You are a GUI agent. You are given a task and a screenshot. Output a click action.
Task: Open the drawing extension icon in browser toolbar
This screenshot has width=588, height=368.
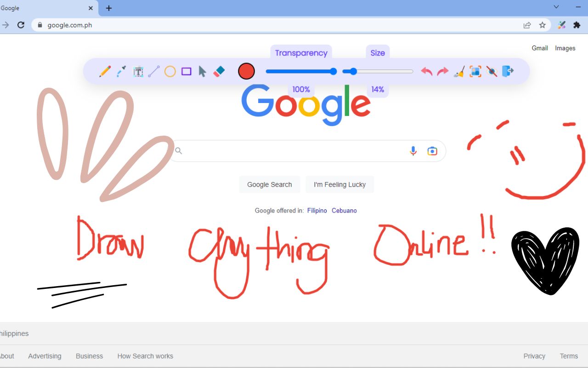point(561,25)
